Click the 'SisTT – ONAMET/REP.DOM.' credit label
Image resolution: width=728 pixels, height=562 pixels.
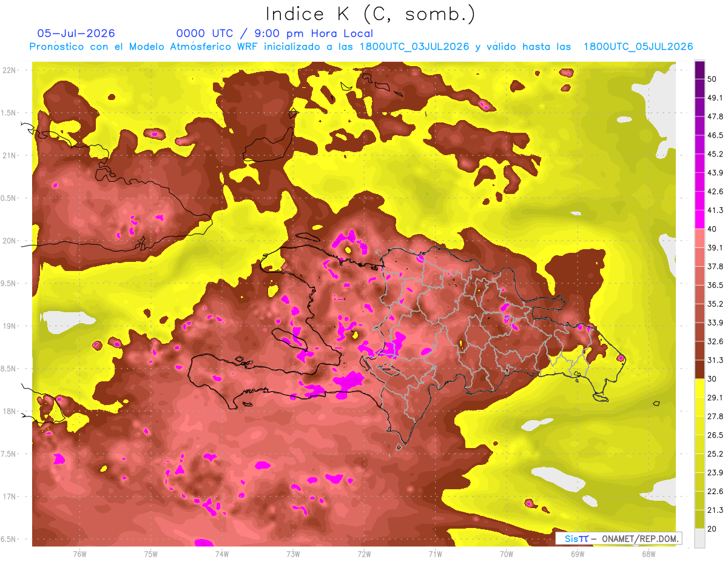pos(618,538)
